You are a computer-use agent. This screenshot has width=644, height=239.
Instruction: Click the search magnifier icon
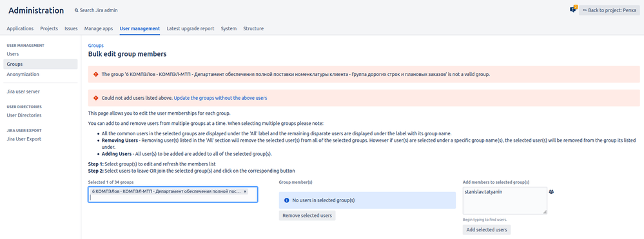point(77,10)
